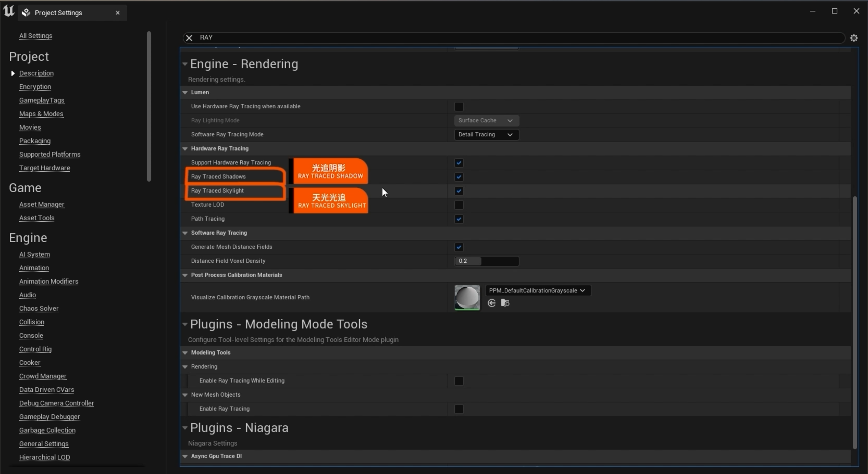Collapse the Hardware Ray Tracing section
The height and width of the screenshot is (474, 868).
point(185,149)
